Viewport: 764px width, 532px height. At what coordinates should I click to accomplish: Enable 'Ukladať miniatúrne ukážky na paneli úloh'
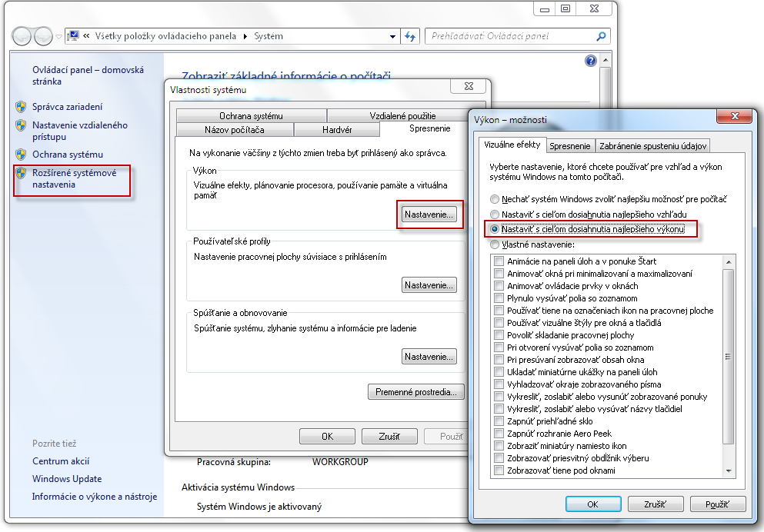point(499,372)
